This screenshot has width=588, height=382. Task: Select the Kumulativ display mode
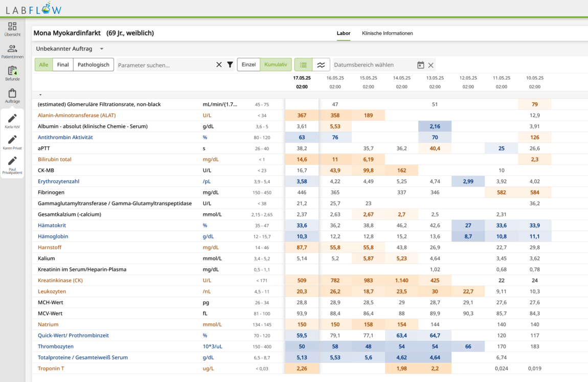pos(276,65)
